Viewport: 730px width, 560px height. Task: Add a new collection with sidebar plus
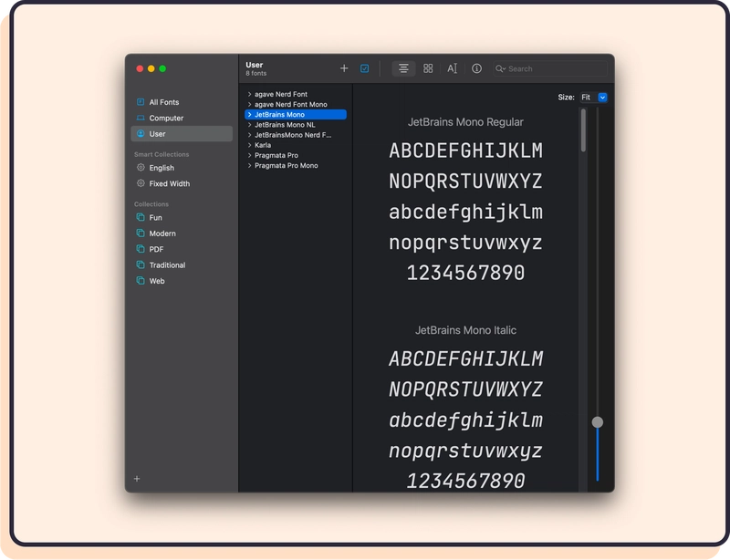pyautogui.click(x=137, y=479)
